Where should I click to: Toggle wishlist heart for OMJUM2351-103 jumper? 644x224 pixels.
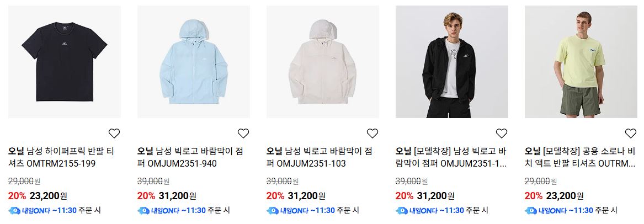pyautogui.click(x=372, y=134)
